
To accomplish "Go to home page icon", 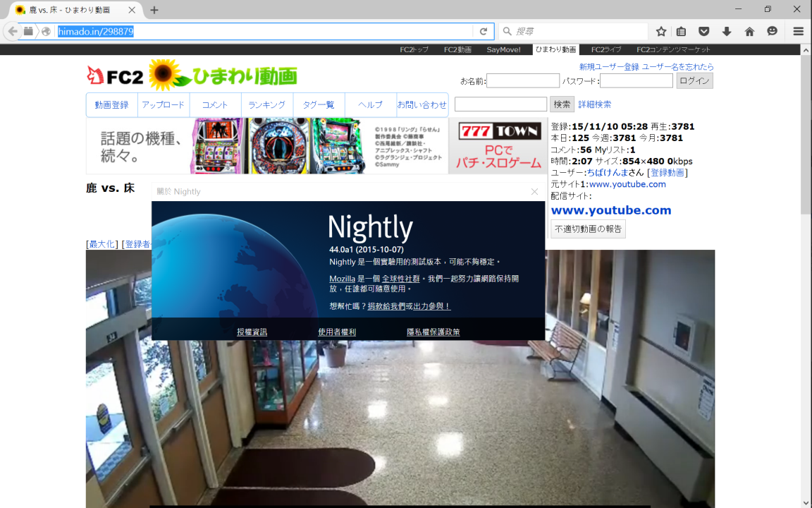I will (749, 31).
